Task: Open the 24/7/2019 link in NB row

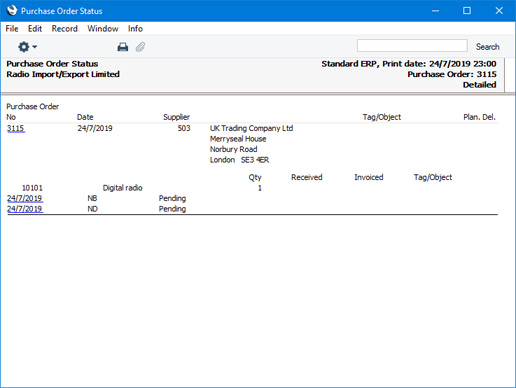Action: coord(25,198)
